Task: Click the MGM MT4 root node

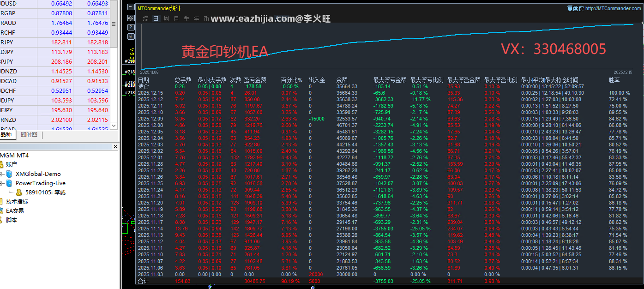Action: pos(14,155)
